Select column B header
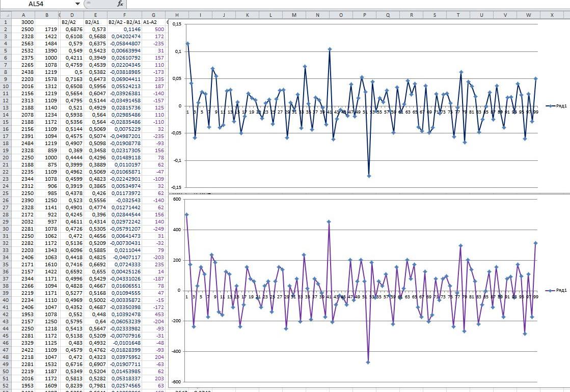570x392 pixels. (x=47, y=15)
